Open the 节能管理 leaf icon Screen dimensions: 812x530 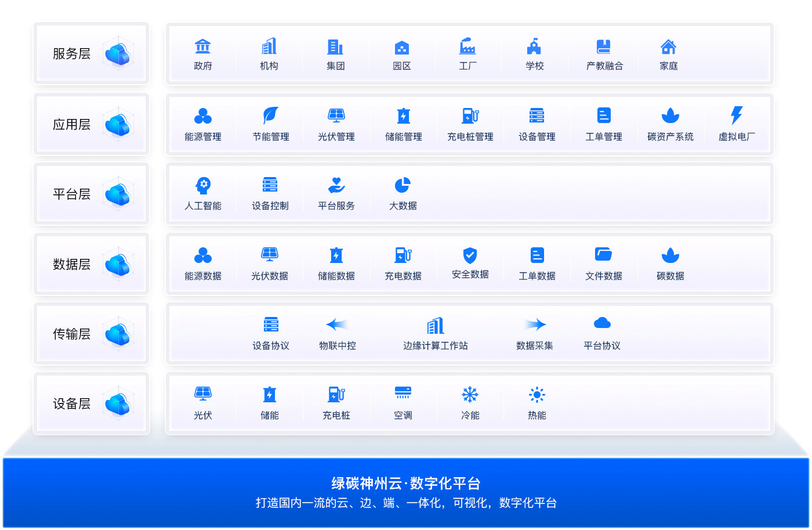coord(270,116)
